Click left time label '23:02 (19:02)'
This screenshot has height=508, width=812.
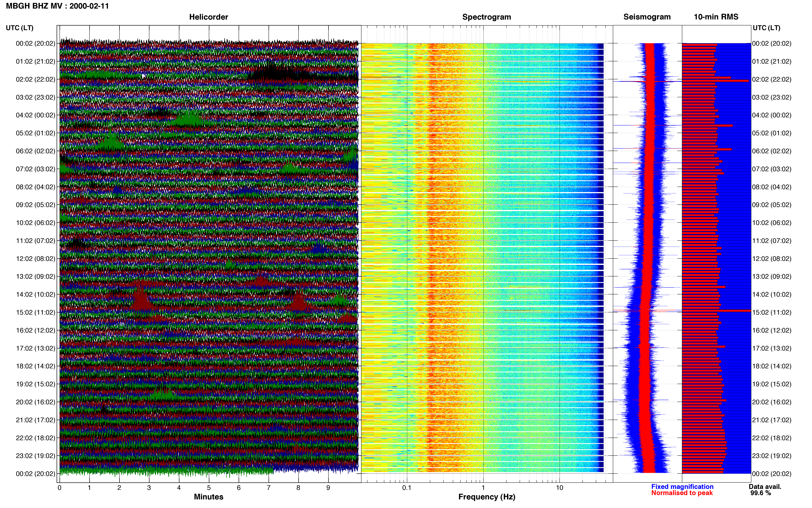pos(36,456)
